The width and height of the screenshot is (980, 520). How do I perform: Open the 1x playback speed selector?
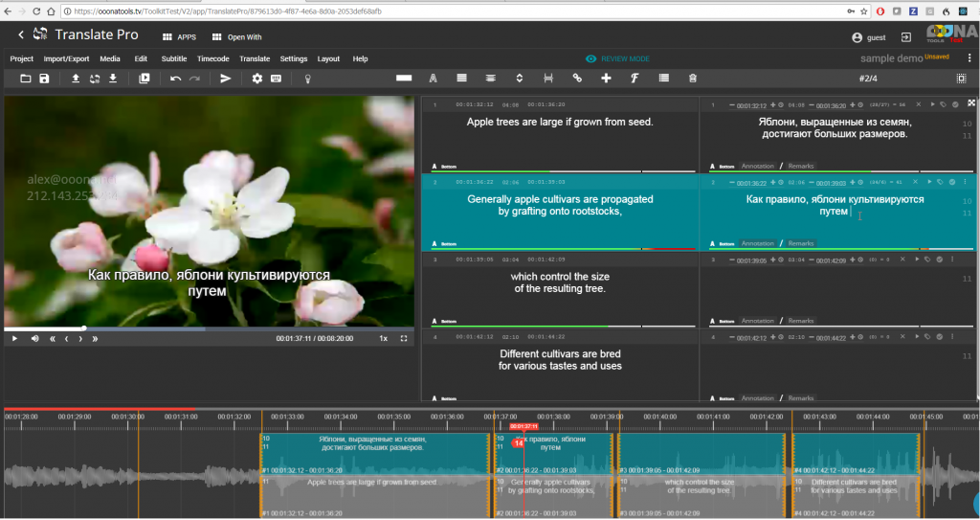[x=383, y=338]
